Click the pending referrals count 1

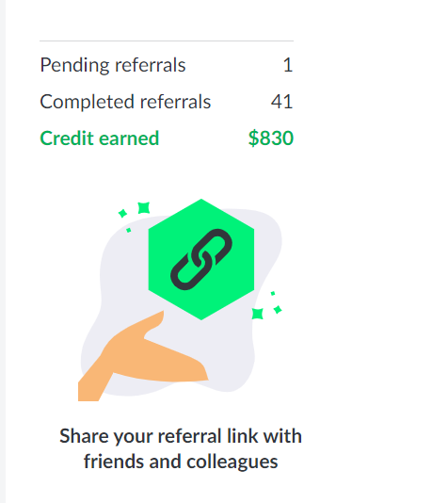[x=288, y=65]
